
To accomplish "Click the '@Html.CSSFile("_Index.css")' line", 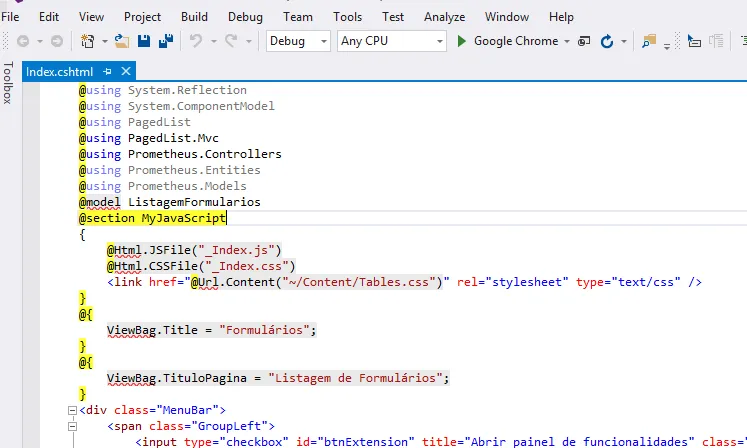I will (x=201, y=266).
